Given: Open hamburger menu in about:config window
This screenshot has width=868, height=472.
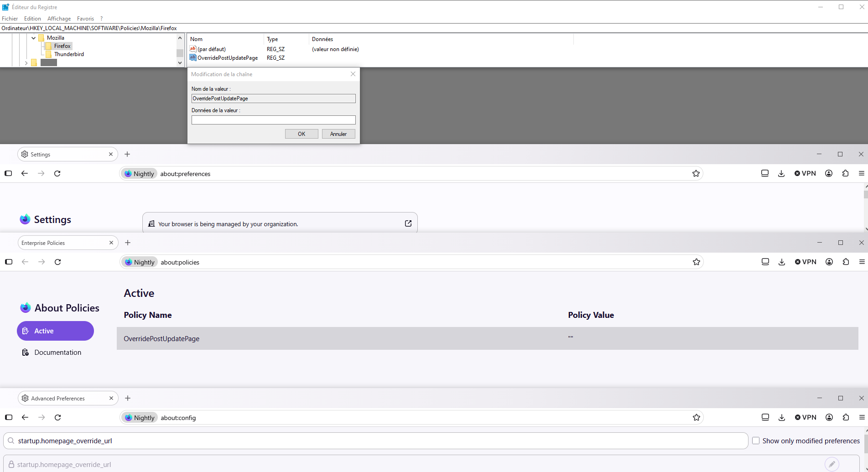Looking at the screenshot, I should click(x=862, y=417).
